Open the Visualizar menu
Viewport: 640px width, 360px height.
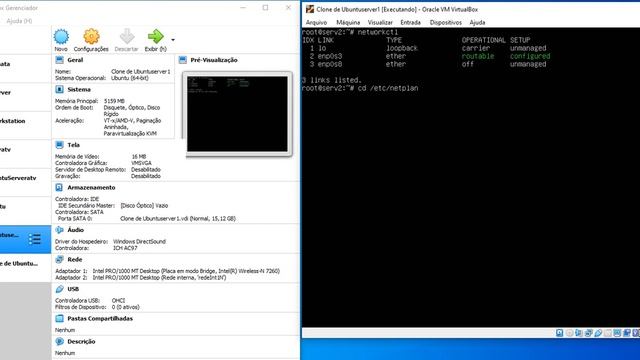pos(380,22)
